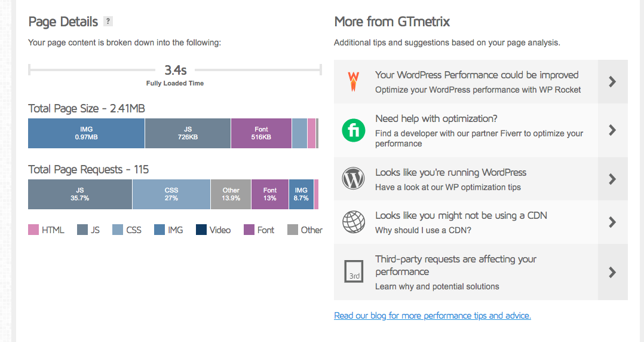Click the JS 726KB page size segment
Screen dimensions: 644x342
pos(188,133)
